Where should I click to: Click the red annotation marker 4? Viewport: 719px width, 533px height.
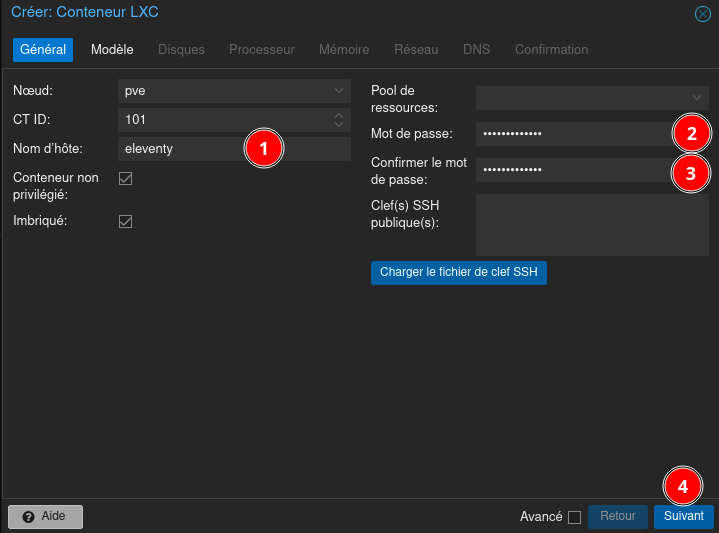coord(683,487)
